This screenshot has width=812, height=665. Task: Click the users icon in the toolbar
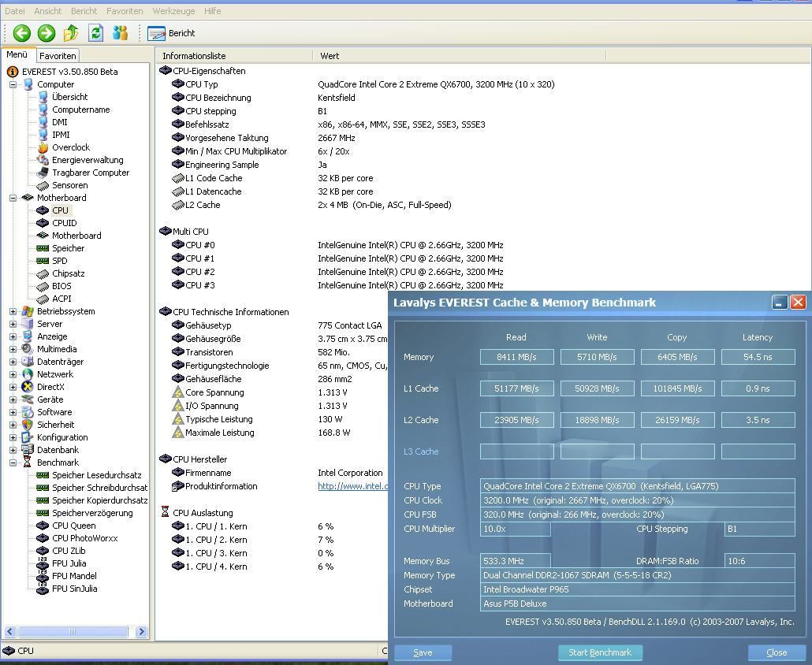(x=120, y=33)
